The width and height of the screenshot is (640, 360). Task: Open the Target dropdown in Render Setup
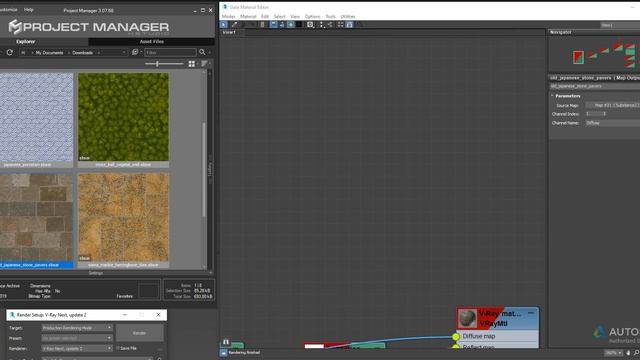click(77, 328)
